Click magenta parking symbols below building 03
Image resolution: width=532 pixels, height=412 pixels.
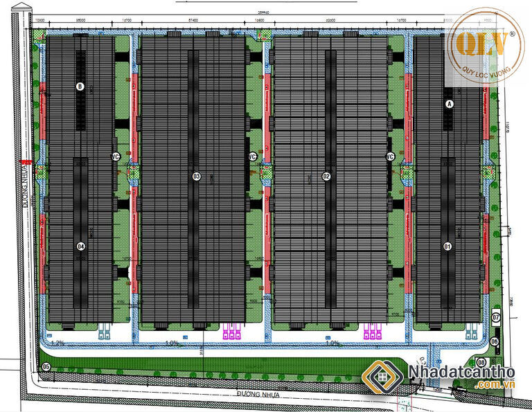tap(231, 333)
